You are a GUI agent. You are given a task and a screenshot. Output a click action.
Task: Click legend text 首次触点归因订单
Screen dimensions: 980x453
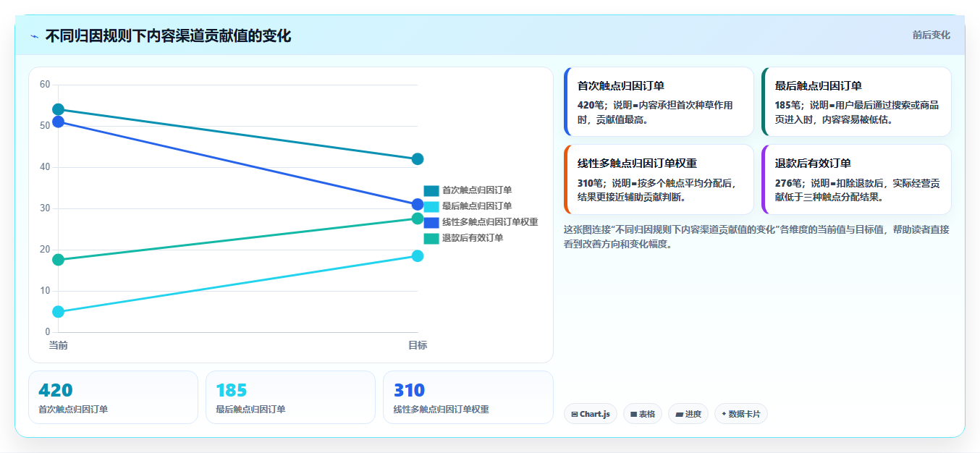coord(477,190)
